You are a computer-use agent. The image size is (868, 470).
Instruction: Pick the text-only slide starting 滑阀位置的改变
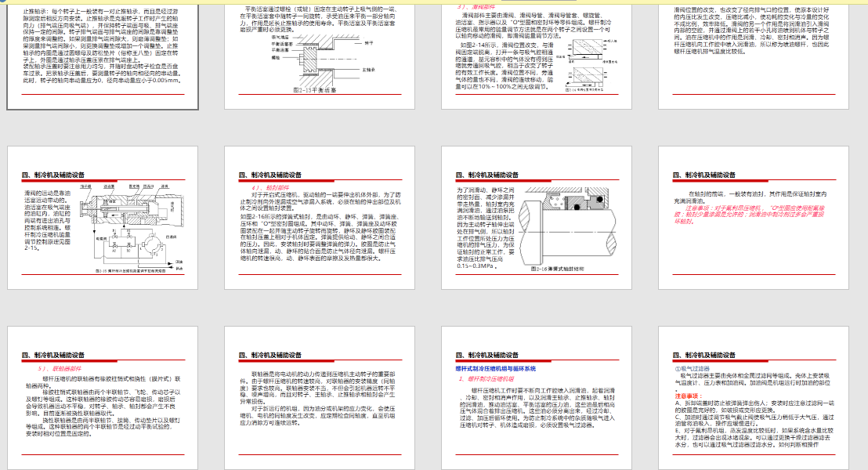(754, 56)
